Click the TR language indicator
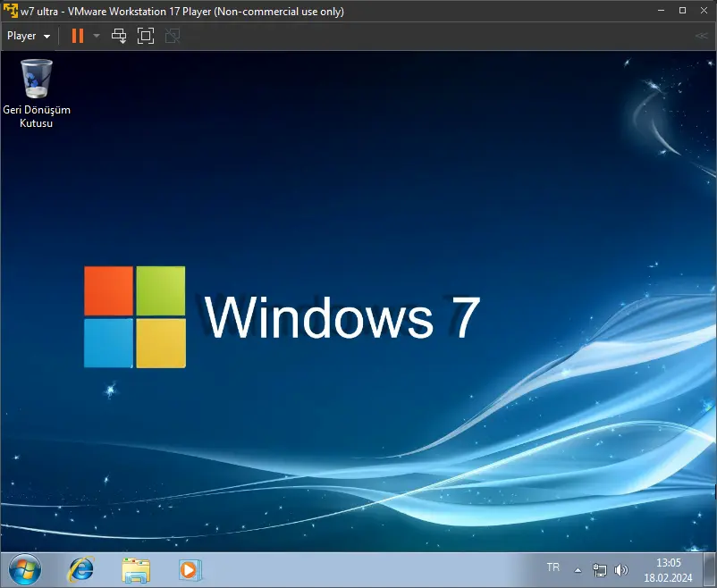Screen dimensions: 717x588 coord(553,567)
